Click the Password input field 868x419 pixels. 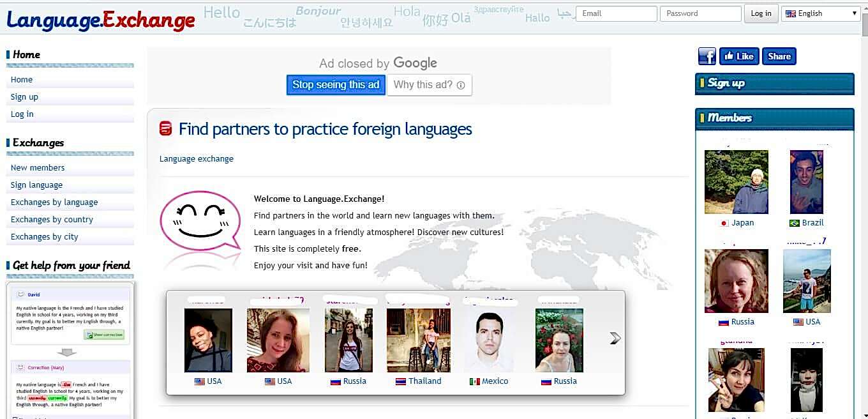[701, 13]
